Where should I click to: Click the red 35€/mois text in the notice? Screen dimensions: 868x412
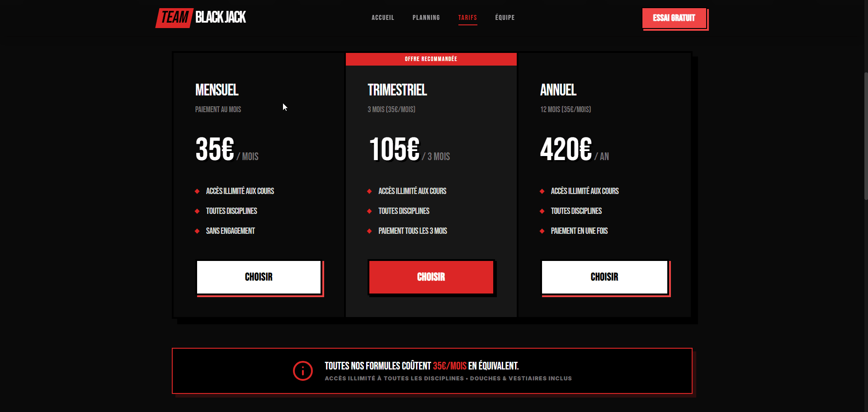(449, 366)
